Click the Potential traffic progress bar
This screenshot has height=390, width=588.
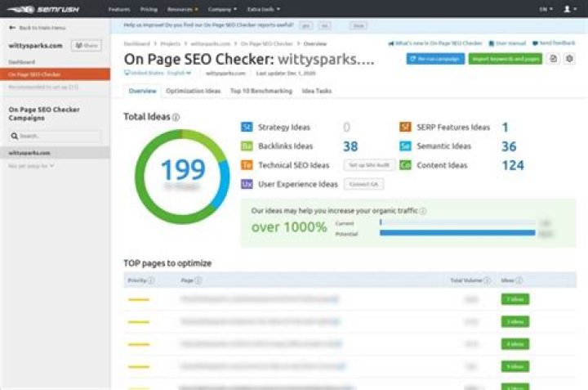[457, 233]
